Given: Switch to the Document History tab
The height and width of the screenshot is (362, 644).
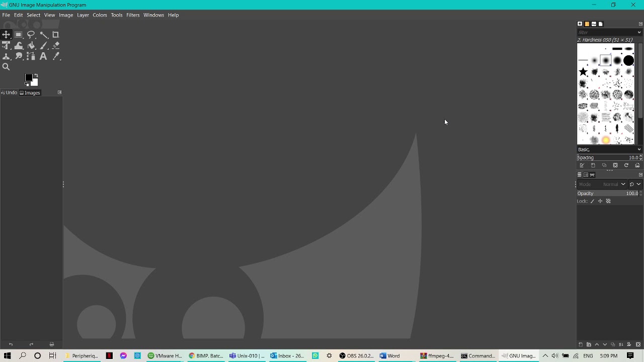Looking at the screenshot, I should tap(601, 24).
